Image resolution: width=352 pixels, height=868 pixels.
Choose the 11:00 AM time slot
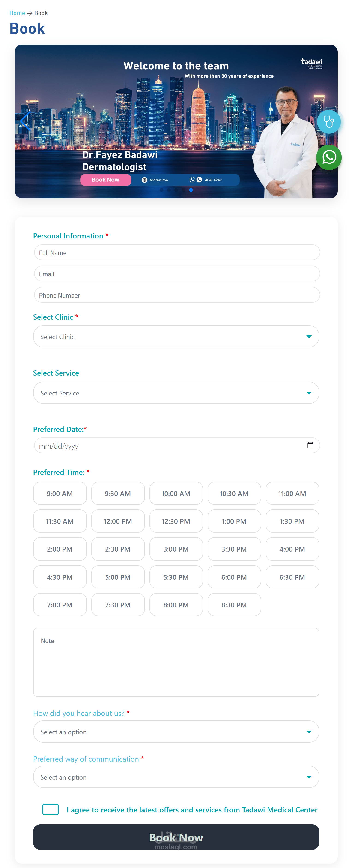tap(292, 493)
